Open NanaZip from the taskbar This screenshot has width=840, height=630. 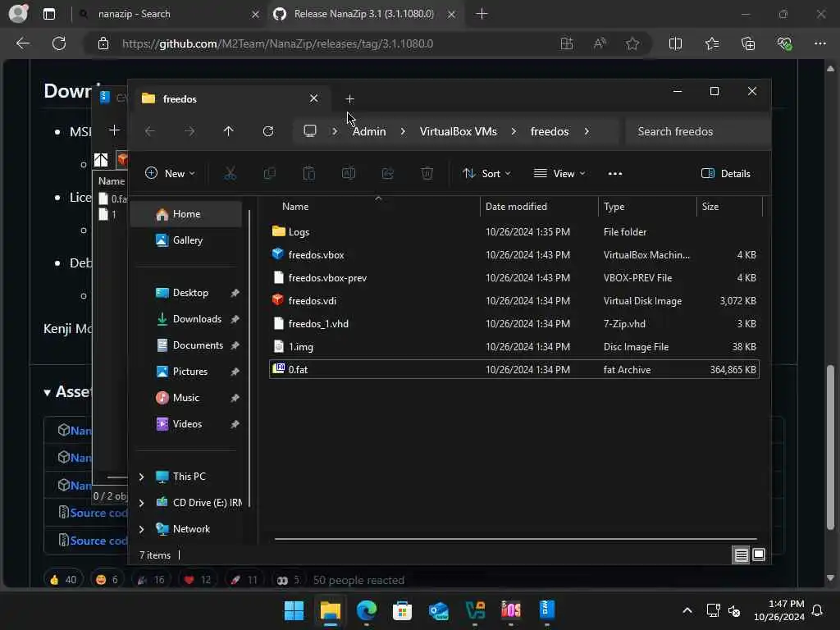point(547,610)
